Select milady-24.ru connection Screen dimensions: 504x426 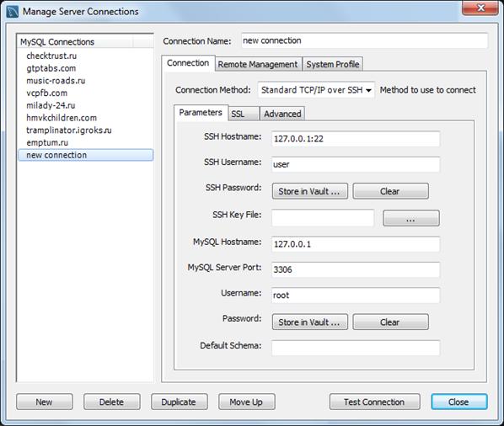86,105
